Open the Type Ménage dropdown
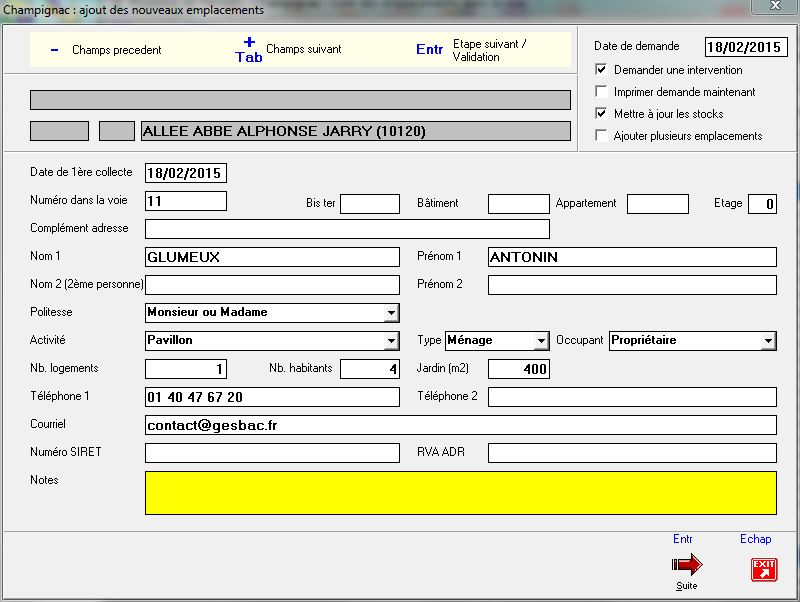 point(541,341)
